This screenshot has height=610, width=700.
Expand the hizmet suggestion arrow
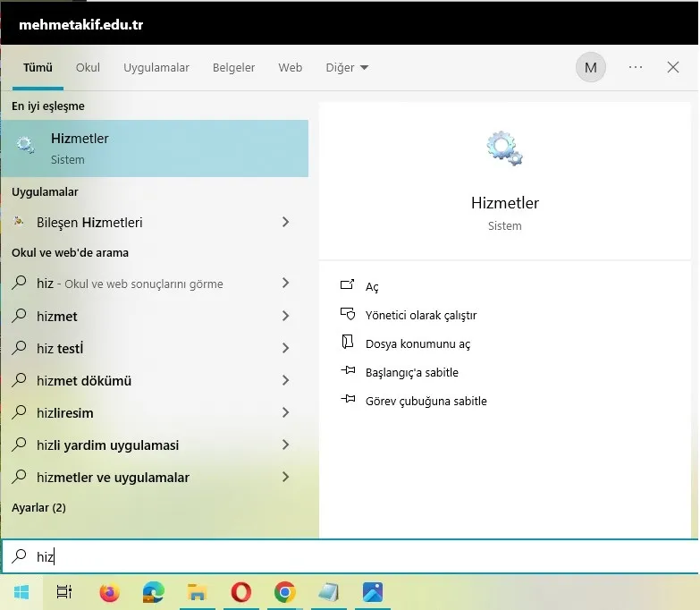(286, 316)
